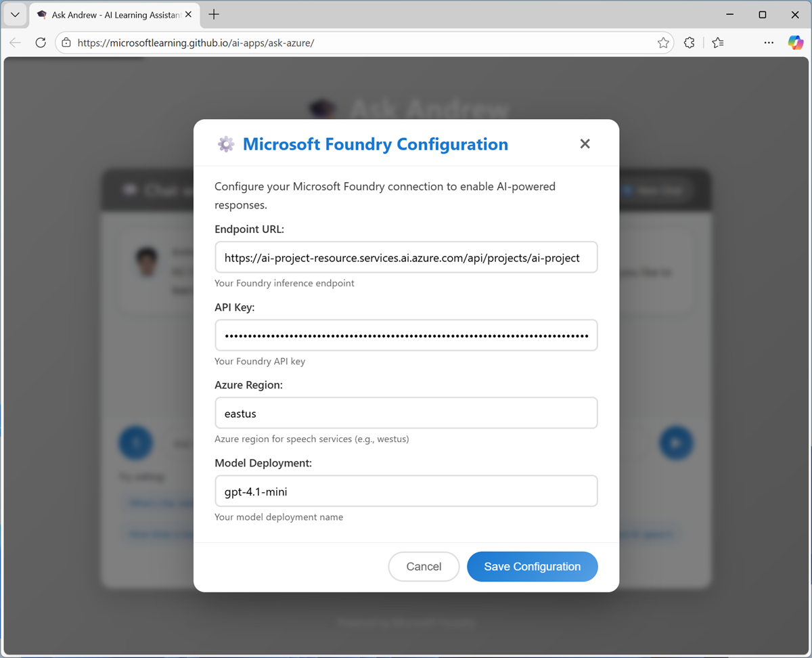Click the Browser essentials icon next to the address bar

pos(689,42)
